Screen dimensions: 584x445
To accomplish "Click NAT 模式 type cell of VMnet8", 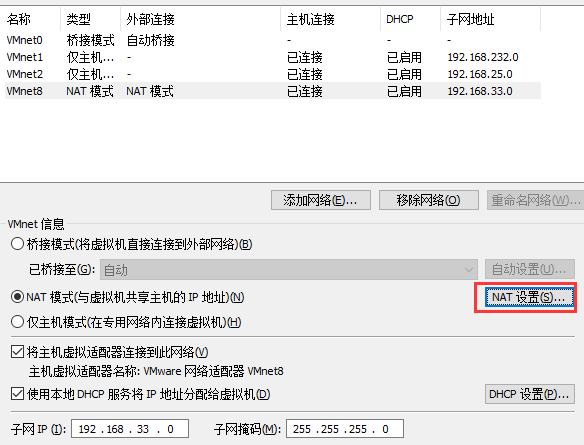I will click(x=90, y=91).
